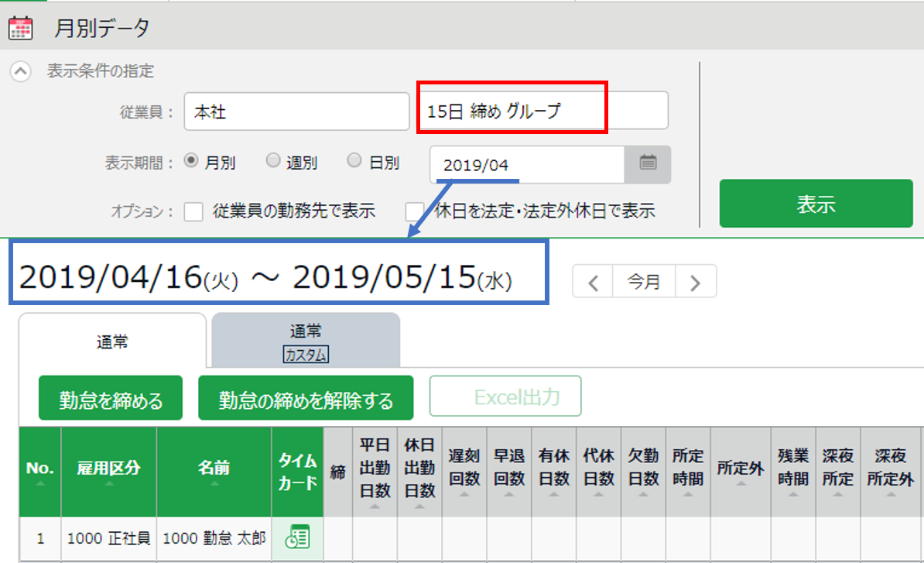Screen dimensions: 924x563
Task: Sort by 残業時間 column header
Action: point(793,472)
